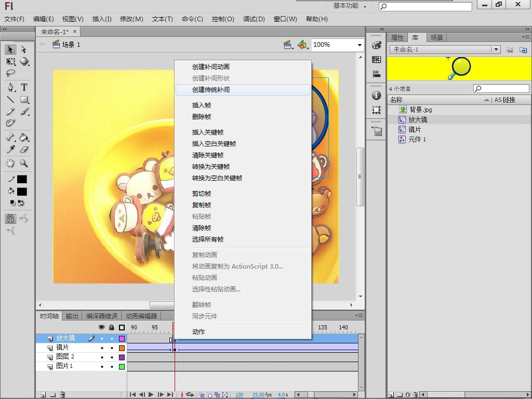Select the Hand tool

tap(10, 163)
